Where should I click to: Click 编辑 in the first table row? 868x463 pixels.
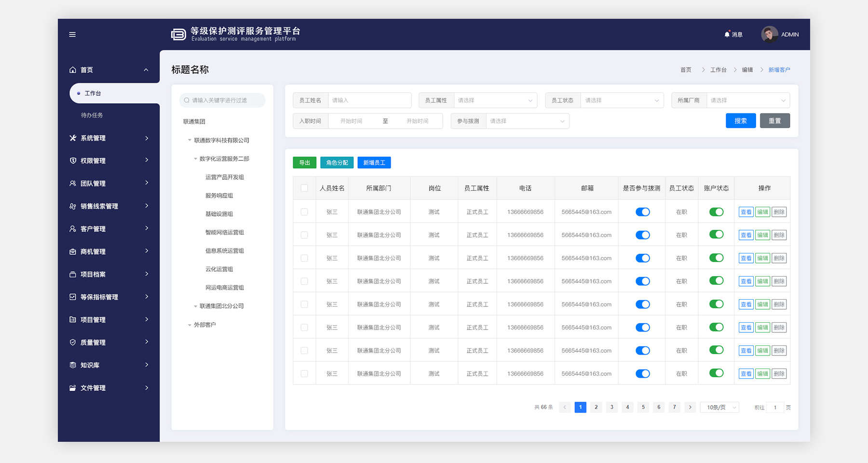point(762,212)
